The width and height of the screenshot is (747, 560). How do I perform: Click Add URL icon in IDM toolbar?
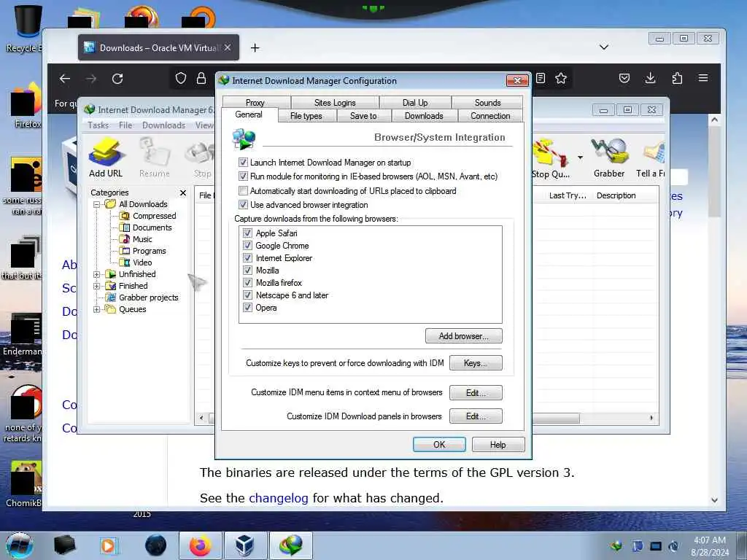106,157
